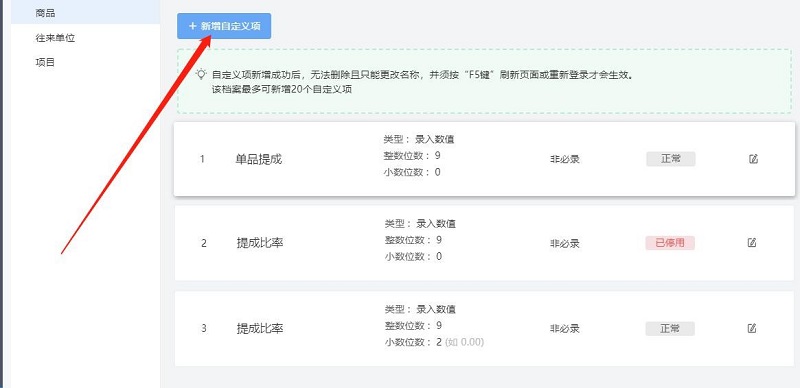
Task: Click the lightbulb tip icon
Action: pos(202,74)
